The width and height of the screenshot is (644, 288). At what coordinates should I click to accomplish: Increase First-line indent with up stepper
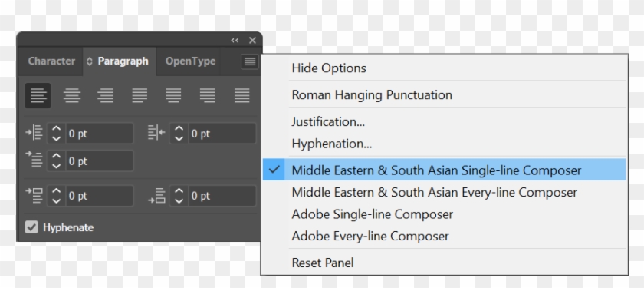56,155
